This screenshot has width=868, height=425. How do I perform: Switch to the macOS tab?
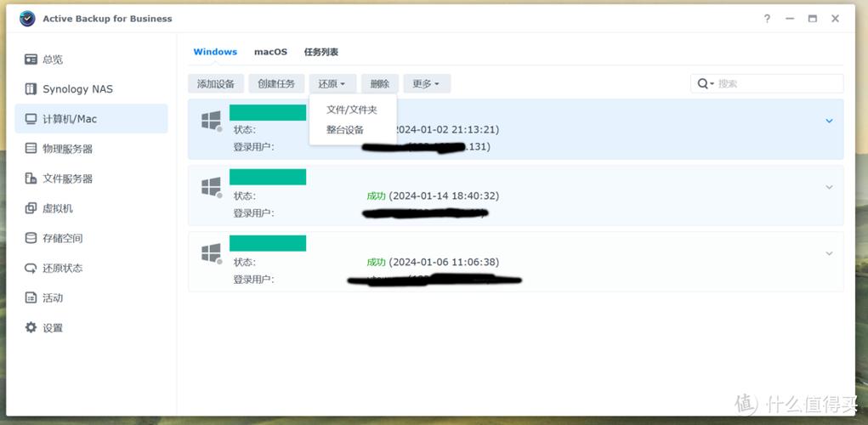point(270,52)
